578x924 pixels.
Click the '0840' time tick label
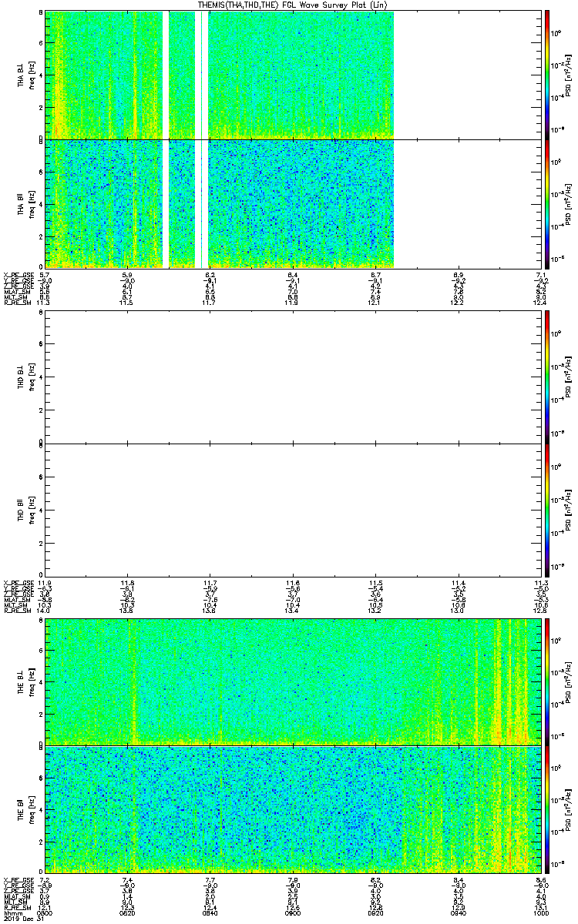(x=210, y=912)
